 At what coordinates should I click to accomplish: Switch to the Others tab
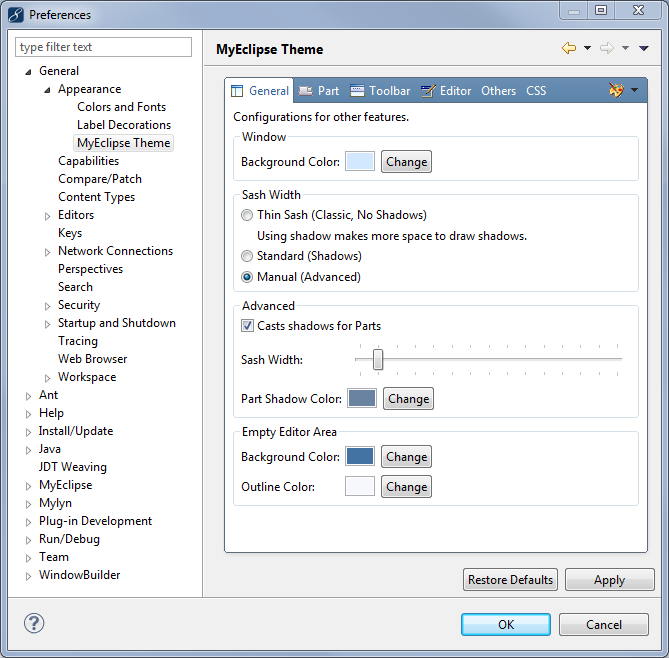pyautogui.click(x=498, y=91)
